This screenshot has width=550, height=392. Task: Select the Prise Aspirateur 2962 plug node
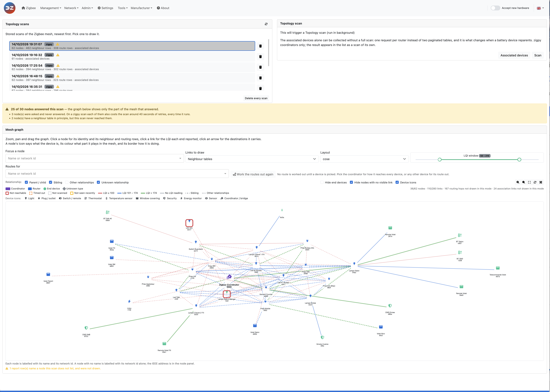point(148,277)
